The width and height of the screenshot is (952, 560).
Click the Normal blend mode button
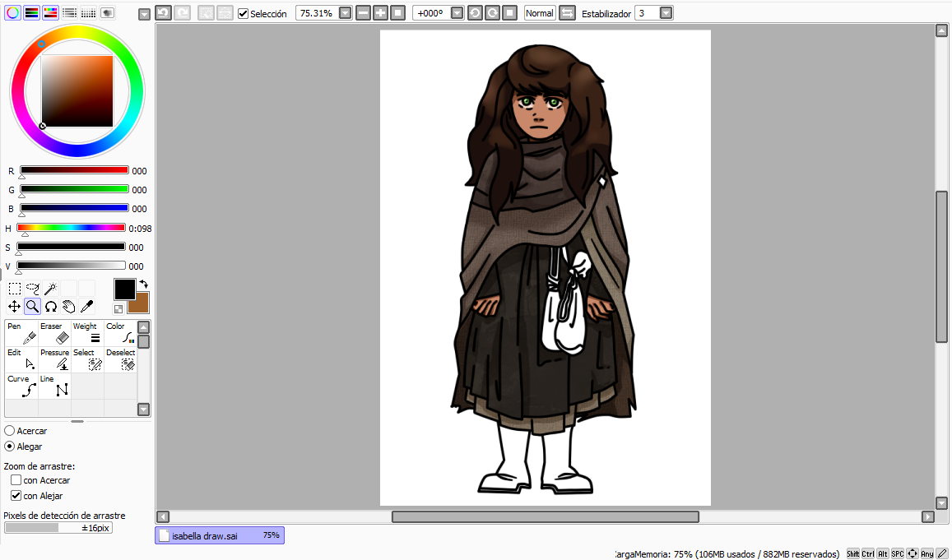click(540, 12)
